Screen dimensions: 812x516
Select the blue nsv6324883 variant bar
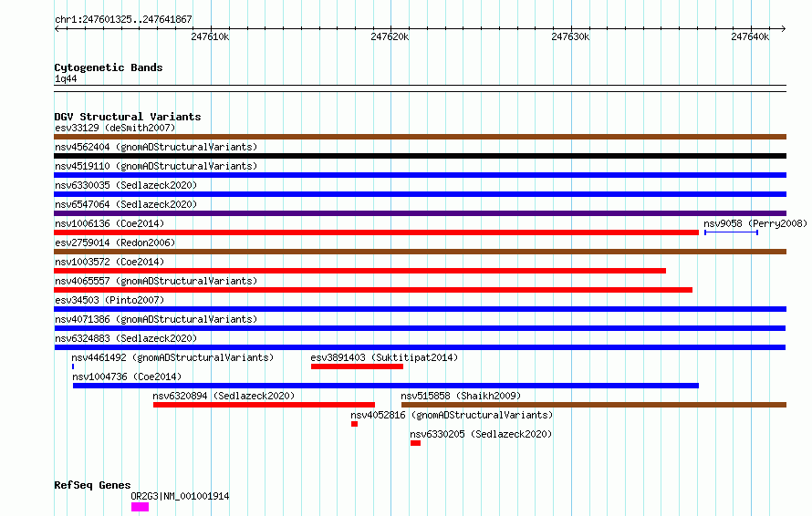click(x=420, y=347)
